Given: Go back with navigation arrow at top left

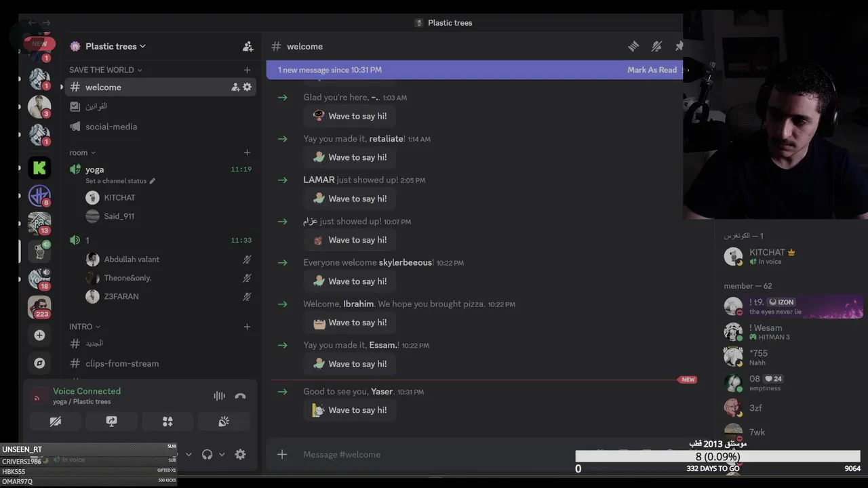Looking at the screenshot, I should [x=32, y=22].
